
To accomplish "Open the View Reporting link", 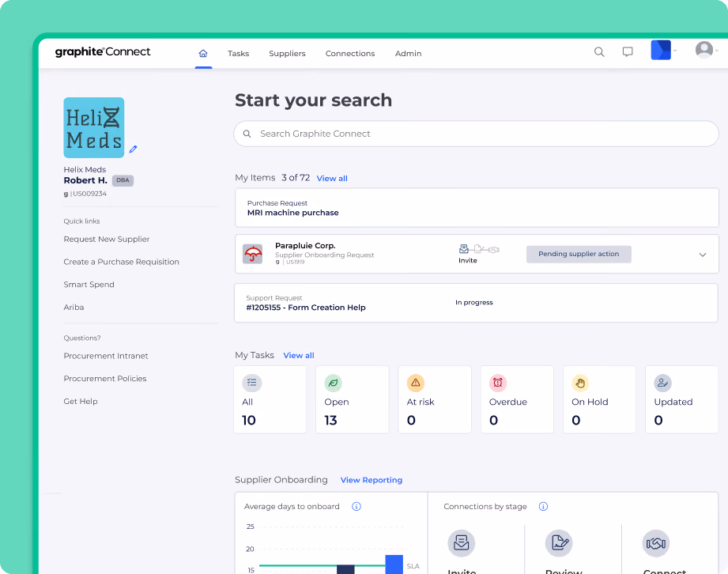I will [372, 480].
